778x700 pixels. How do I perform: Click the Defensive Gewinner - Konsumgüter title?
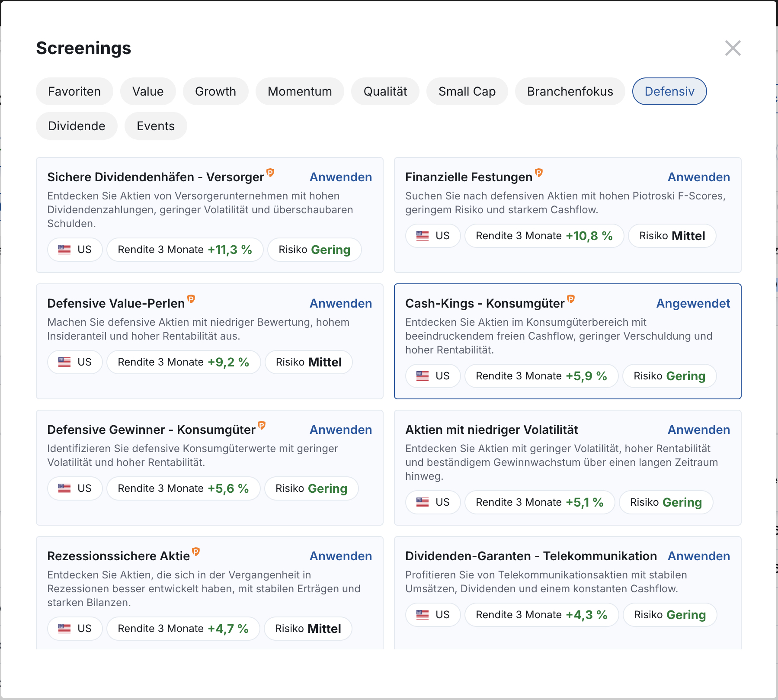[151, 430]
